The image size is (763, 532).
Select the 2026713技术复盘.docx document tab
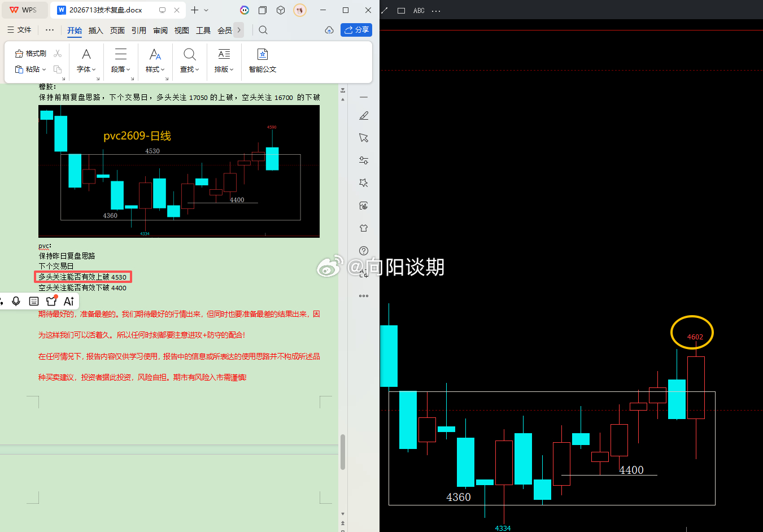point(106,10)
